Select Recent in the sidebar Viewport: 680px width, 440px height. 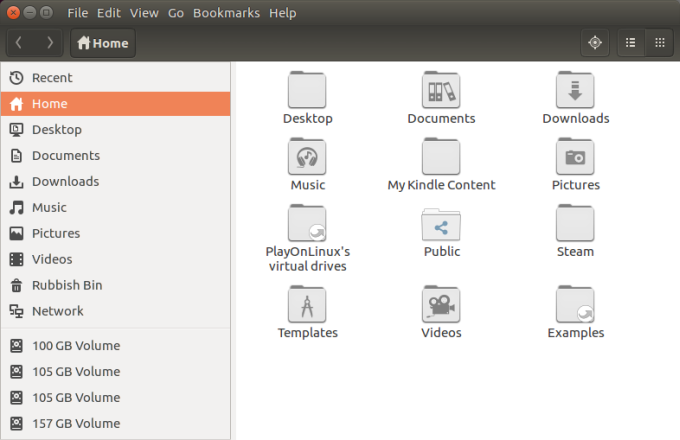(x=115, y=78)
